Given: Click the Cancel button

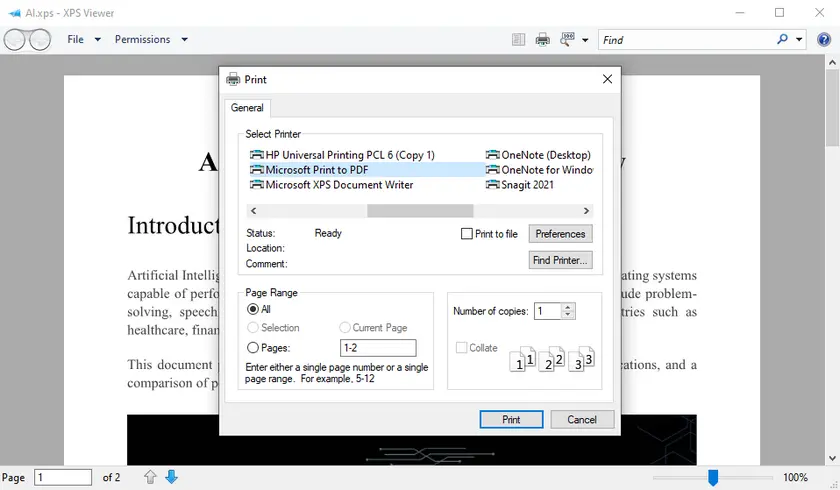Looking at the screenshot, I should (x=582, y=419).
